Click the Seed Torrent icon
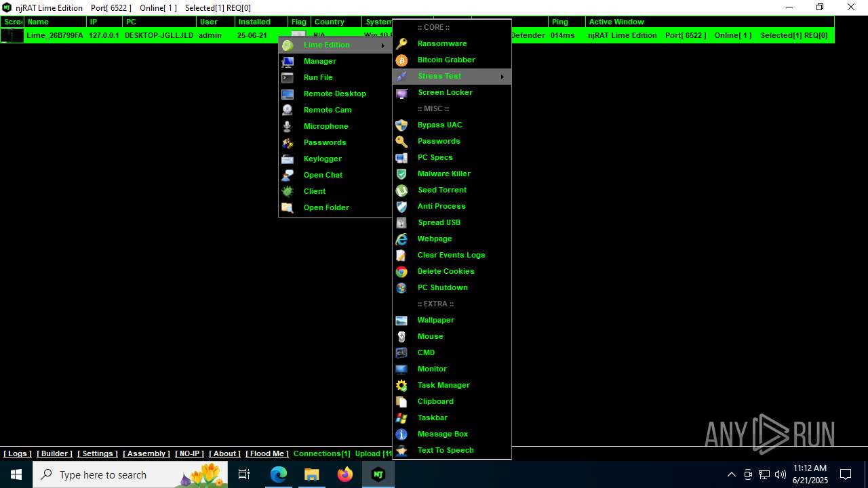Viewport: 868px width, 488px height. click(401, 190)
